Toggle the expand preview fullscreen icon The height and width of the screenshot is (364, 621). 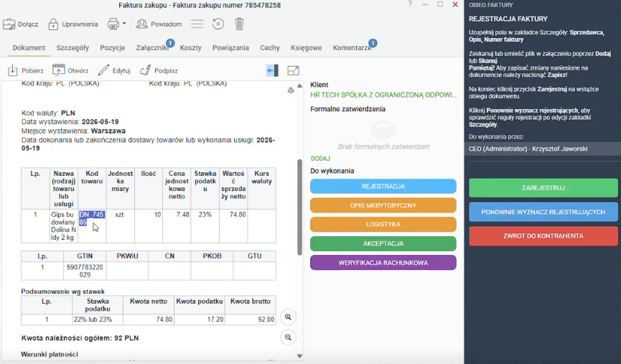[x=293, y=70]
